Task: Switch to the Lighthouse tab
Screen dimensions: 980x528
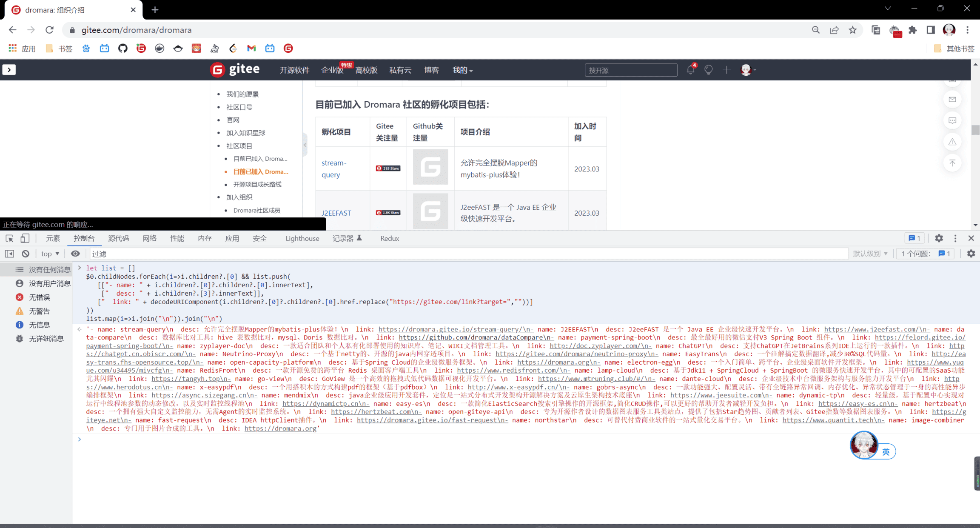Action: 302,238
